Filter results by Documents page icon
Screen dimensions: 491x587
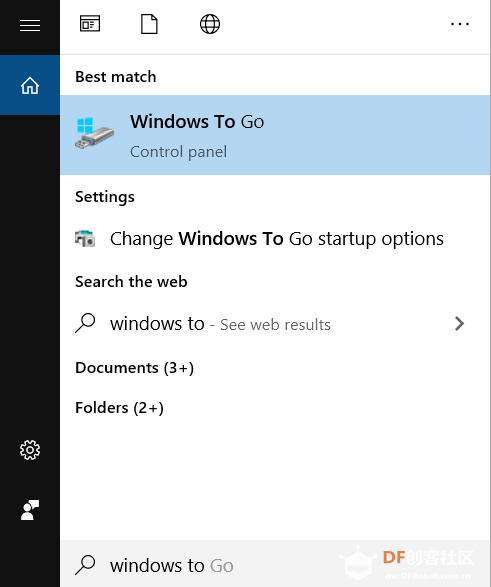tap(149, 24)
